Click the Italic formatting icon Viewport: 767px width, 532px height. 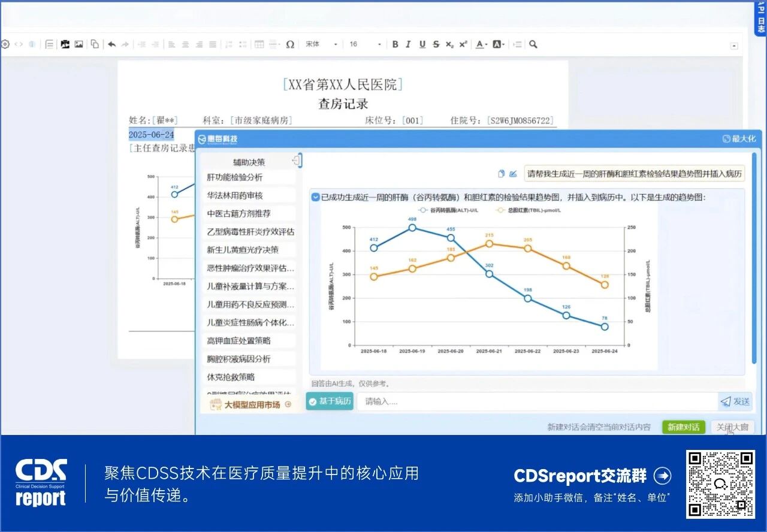(408, 44)
